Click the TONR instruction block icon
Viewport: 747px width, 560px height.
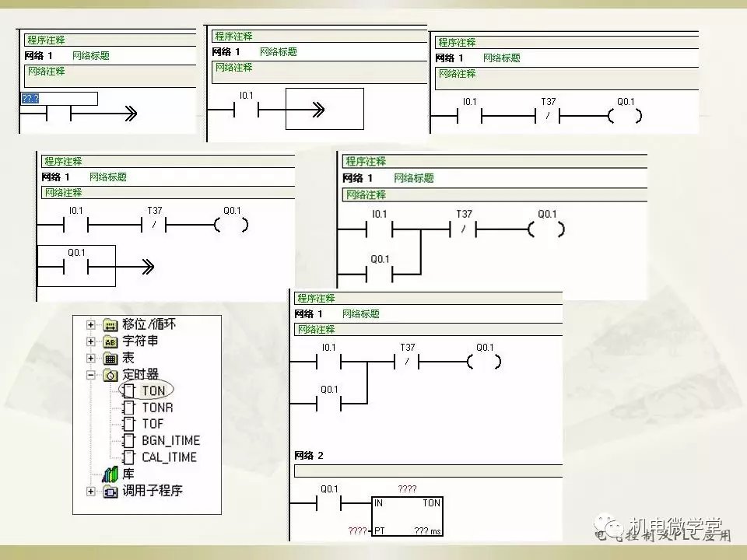pos(129,408)
